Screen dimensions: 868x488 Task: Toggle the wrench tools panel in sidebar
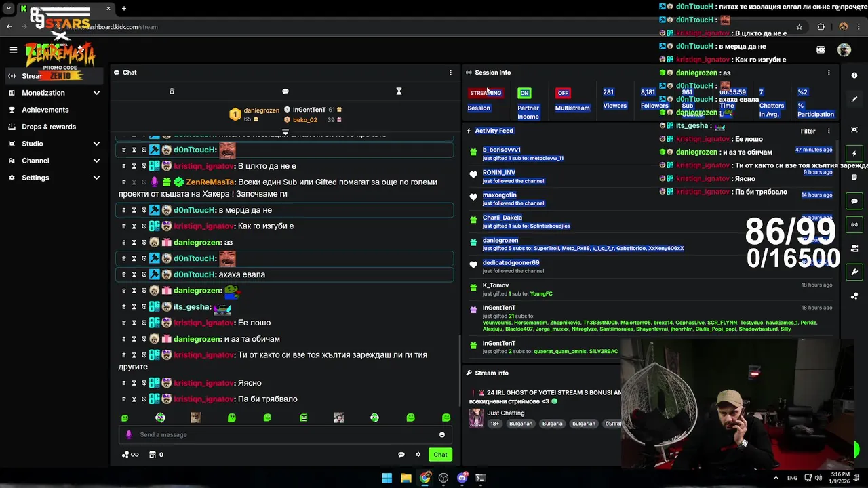(854, 272)
